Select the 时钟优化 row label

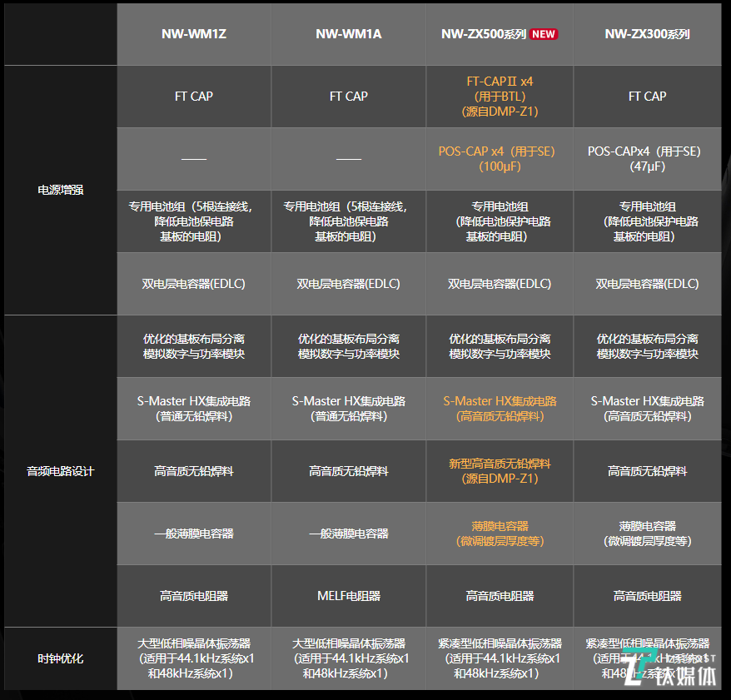click(x=59, y=658)
